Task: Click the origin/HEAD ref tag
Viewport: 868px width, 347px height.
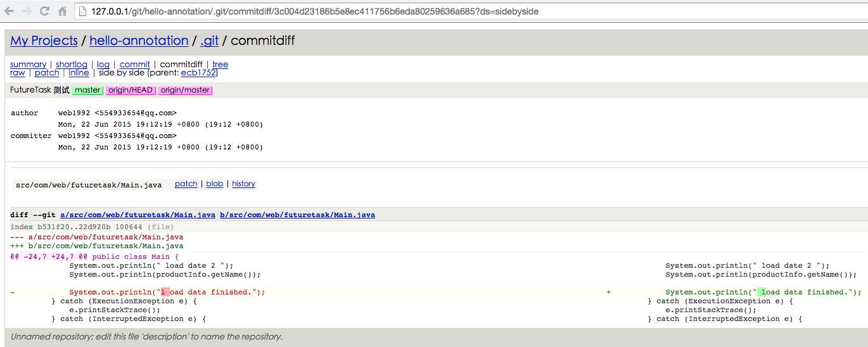Action: [131, 90]
